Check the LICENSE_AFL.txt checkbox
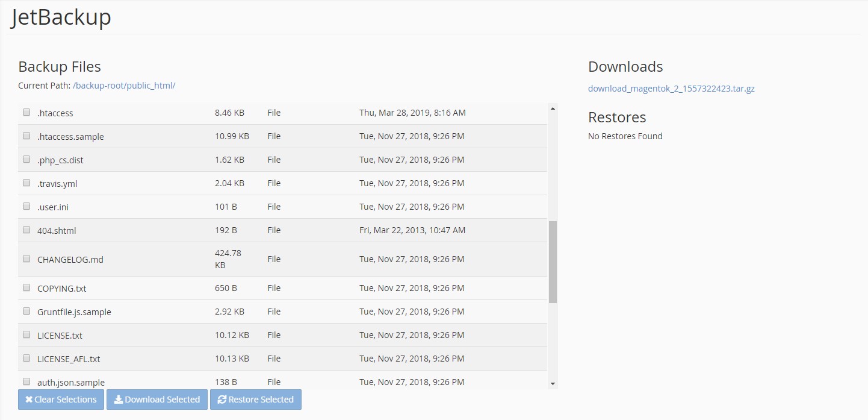Image resolution: width=868 pixels, height=420 pixels. tap(26, 358)
